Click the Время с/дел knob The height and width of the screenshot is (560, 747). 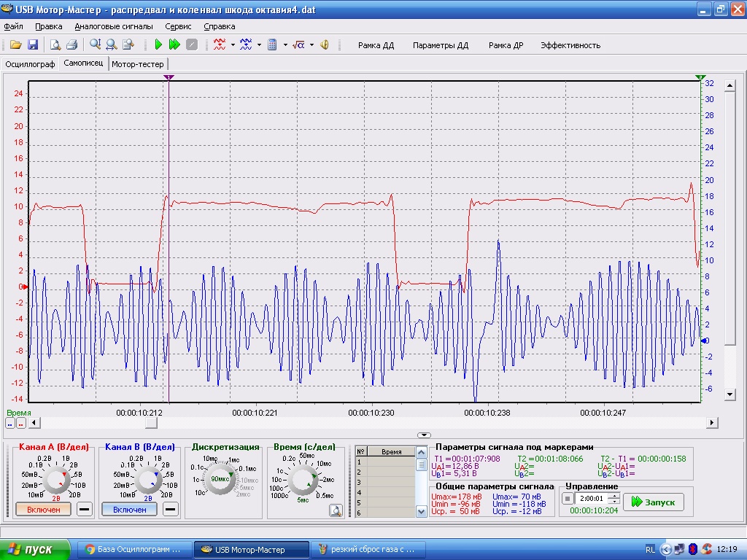(x=303, y=481)
